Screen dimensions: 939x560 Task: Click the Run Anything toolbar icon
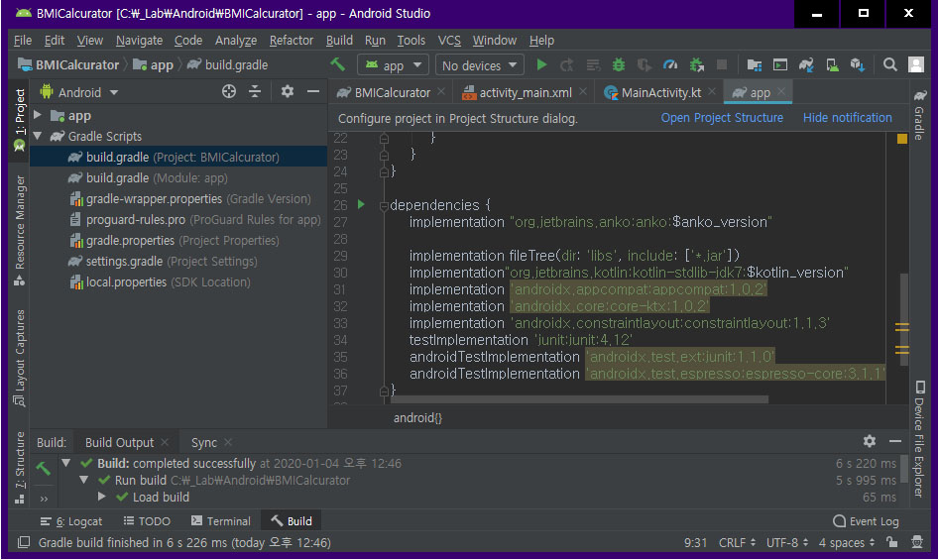pos(780,64)
